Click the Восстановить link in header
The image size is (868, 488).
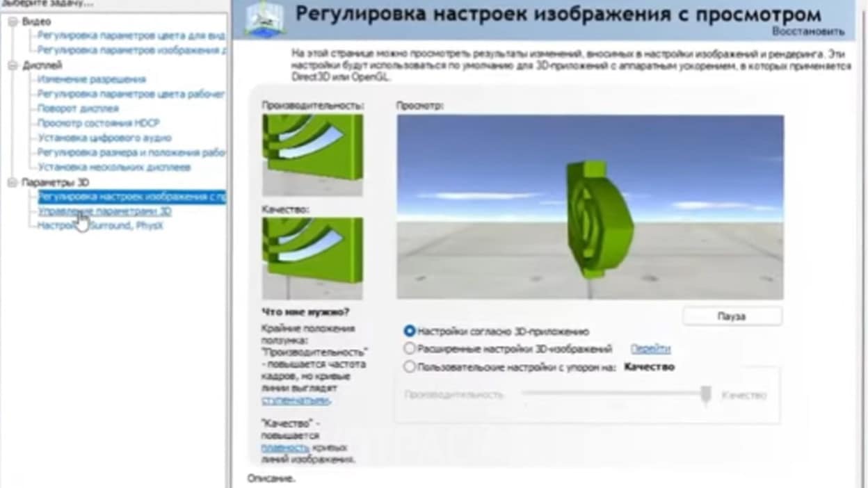pyautogui.click(x=808, y=32)
